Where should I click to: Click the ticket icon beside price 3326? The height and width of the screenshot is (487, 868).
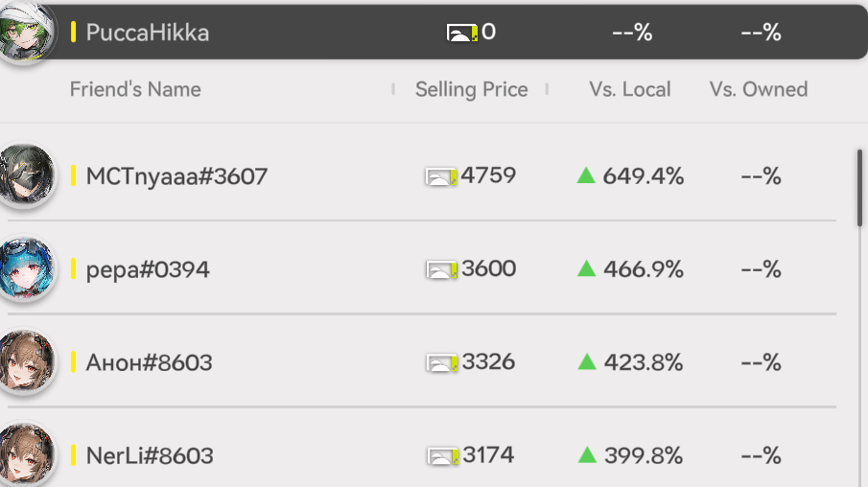coord(441,362)
